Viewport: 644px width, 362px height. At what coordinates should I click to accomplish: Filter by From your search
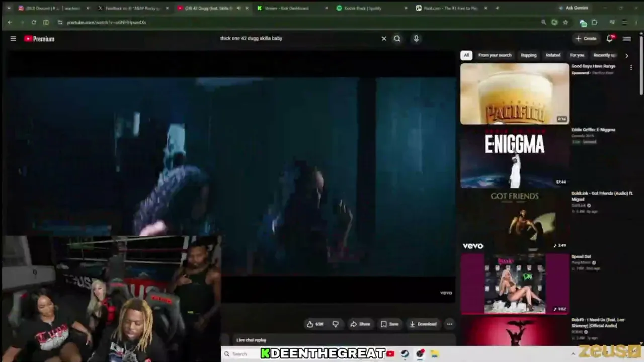[x=495, y=55]
